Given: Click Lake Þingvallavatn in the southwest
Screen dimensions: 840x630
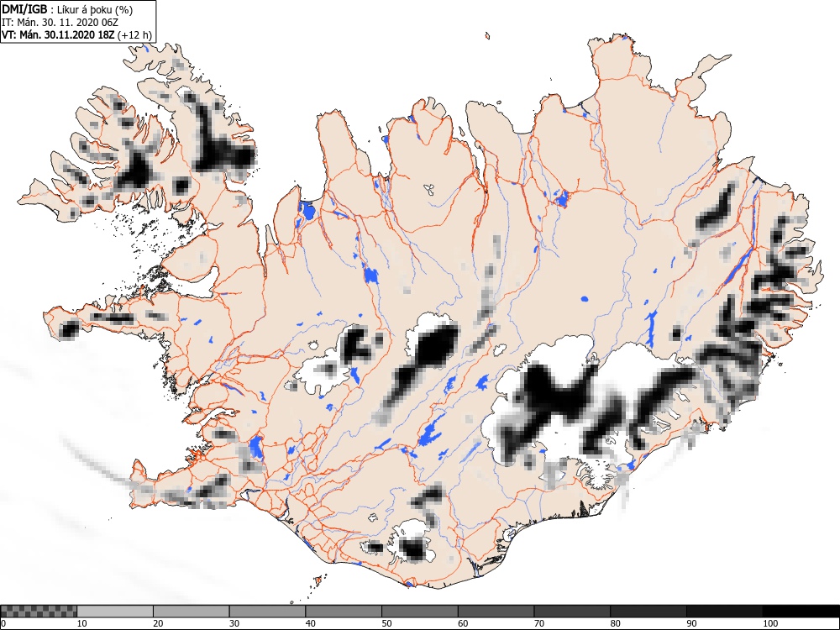Looking at the screenshot, I should 255,448.
